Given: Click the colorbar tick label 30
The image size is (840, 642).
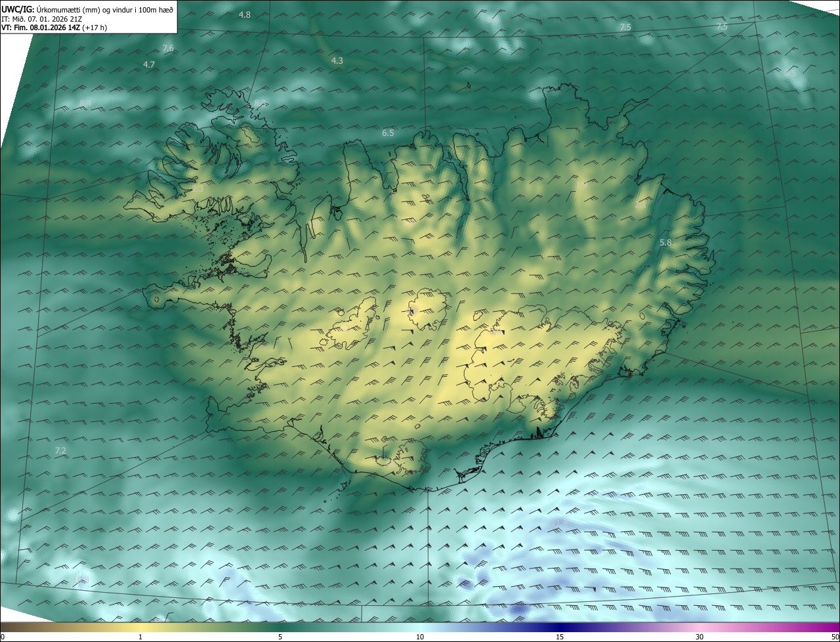Looking at the screenshot, I should 700,637.
